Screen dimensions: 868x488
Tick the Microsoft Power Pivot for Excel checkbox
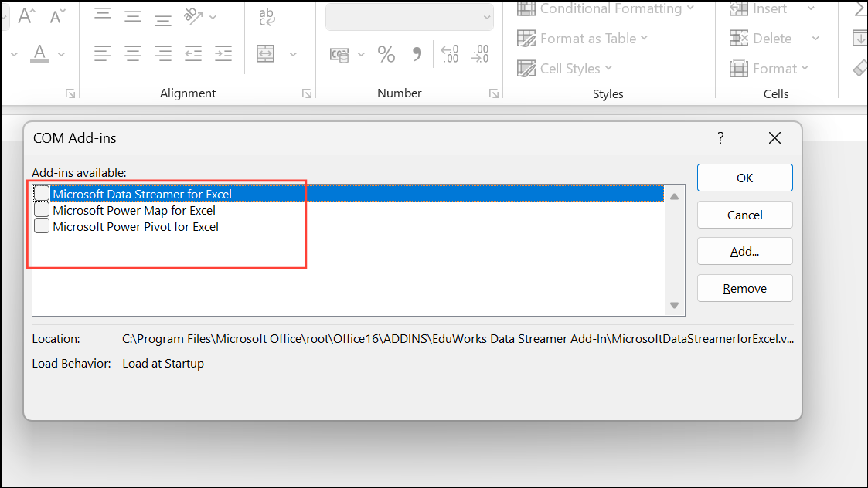(x=42, y=226)
